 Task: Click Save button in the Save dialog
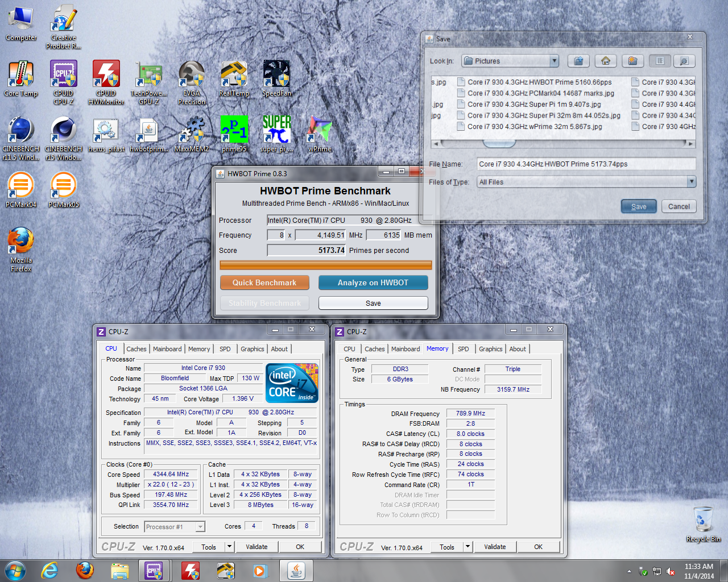pos(639,206)
